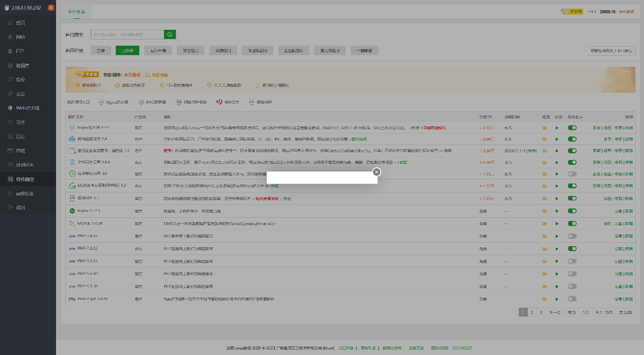Open 404公益 recent-use shortcut
Image resolution: width=644 pixels, height=355 pixels.
click(227, 102)
